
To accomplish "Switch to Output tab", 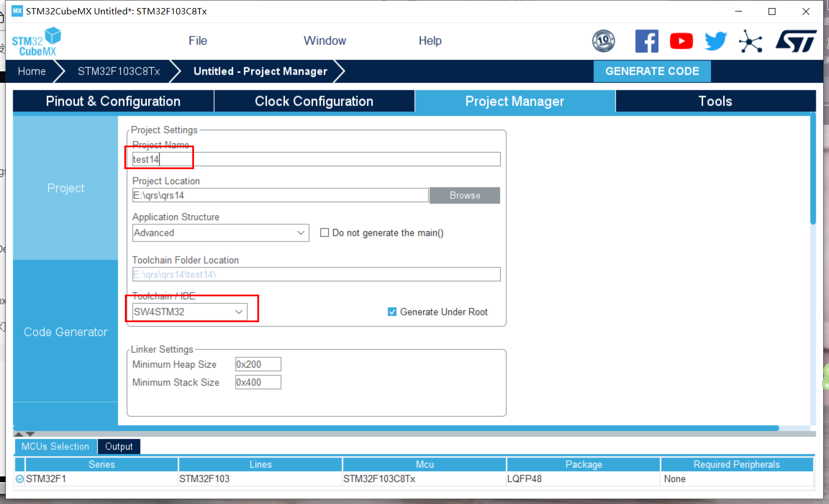I will (119, 446).
